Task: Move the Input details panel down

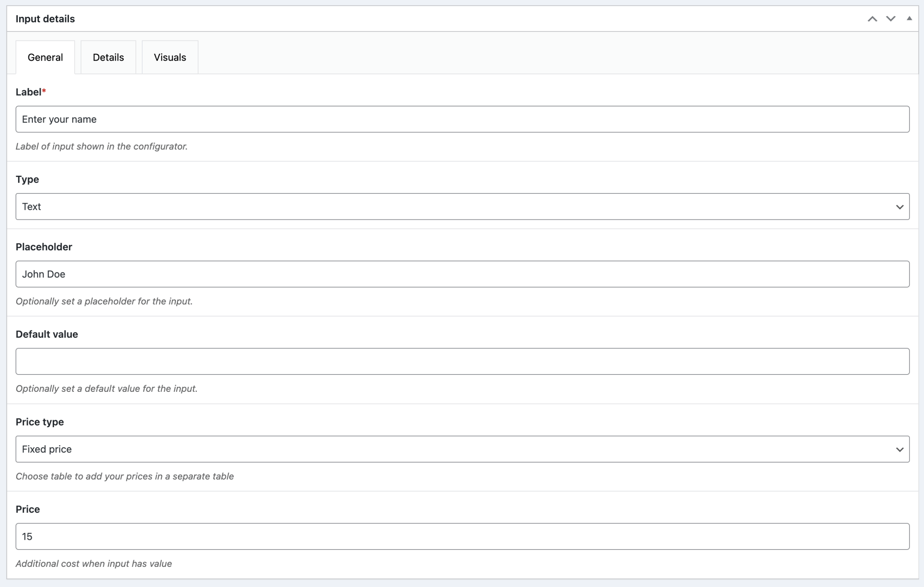Action: tap(891, 19)
